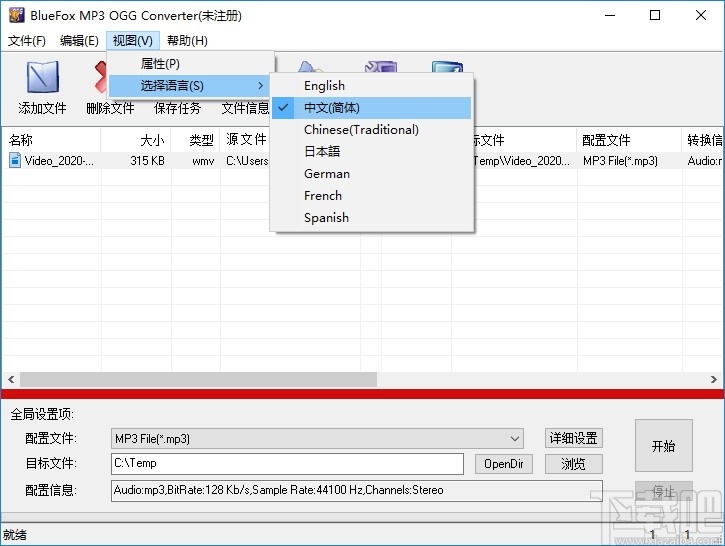This screenshot has width=725, height=546.
Task: Click the scroll right arrow of file list
Action: click(714, 380)
